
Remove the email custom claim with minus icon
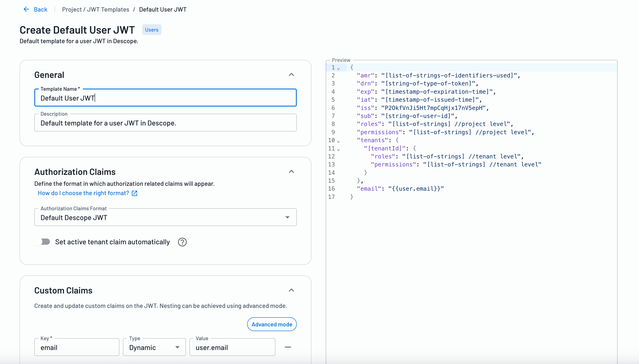click(x=288, y=347)
